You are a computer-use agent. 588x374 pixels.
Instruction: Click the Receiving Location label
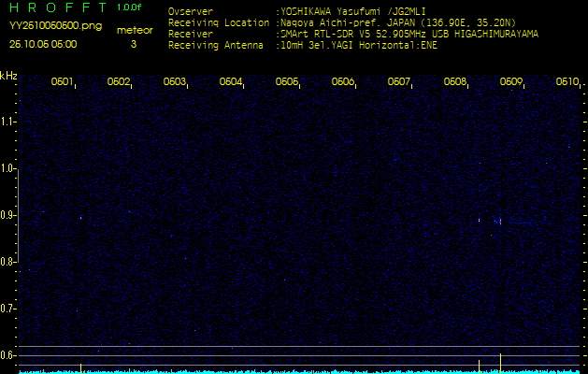pyautogui.click(x=219, y=22)
